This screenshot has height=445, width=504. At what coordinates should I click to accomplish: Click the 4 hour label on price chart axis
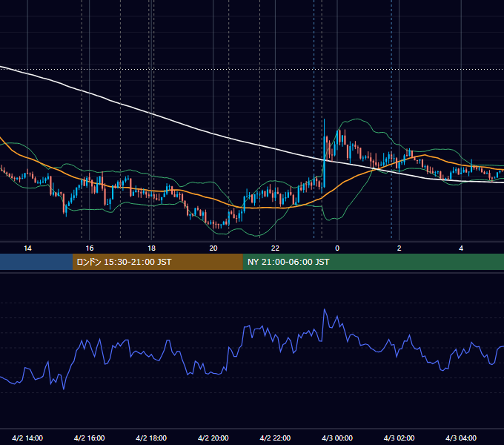[461, 248]
